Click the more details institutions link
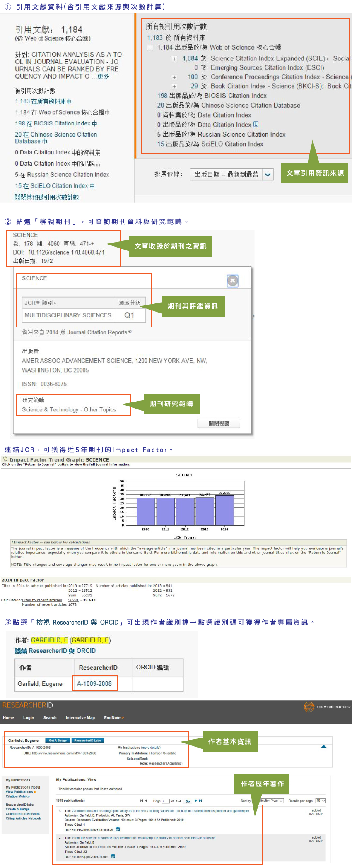The height and width of the screenshot is (868, 352). tap(151, 748)
